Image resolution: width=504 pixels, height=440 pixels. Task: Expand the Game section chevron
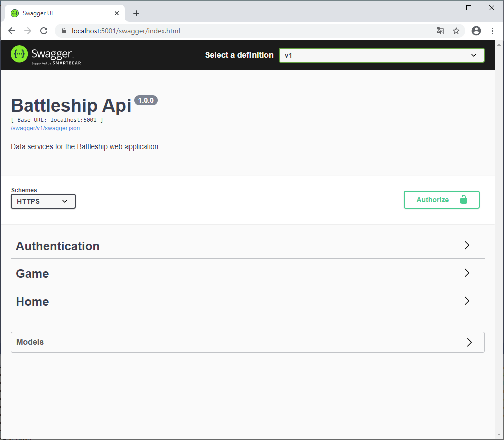pos(467,273)
